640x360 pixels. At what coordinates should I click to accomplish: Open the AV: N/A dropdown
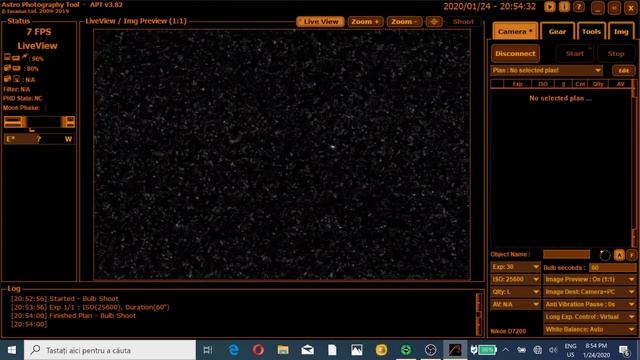[x=515, y=304]
